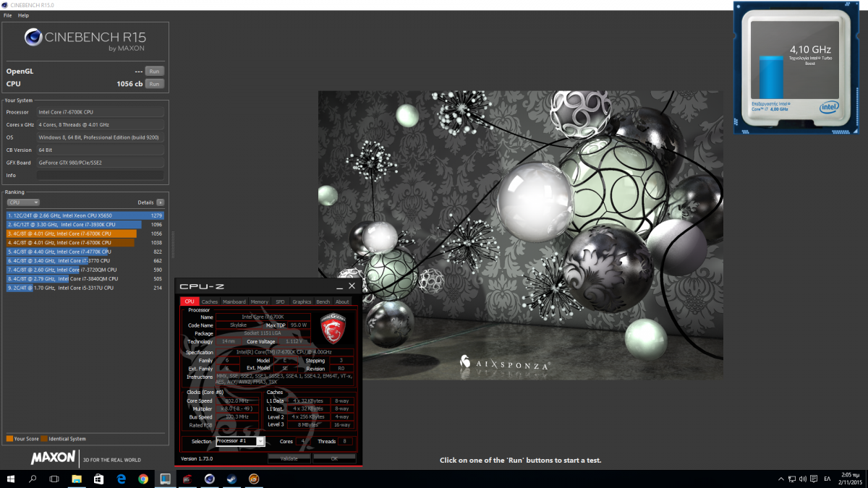The width and height of the screenshot is (868, 488).
Task: Open Task View on the taskbar
Action: pyautogui.click(x=54, y=479)
